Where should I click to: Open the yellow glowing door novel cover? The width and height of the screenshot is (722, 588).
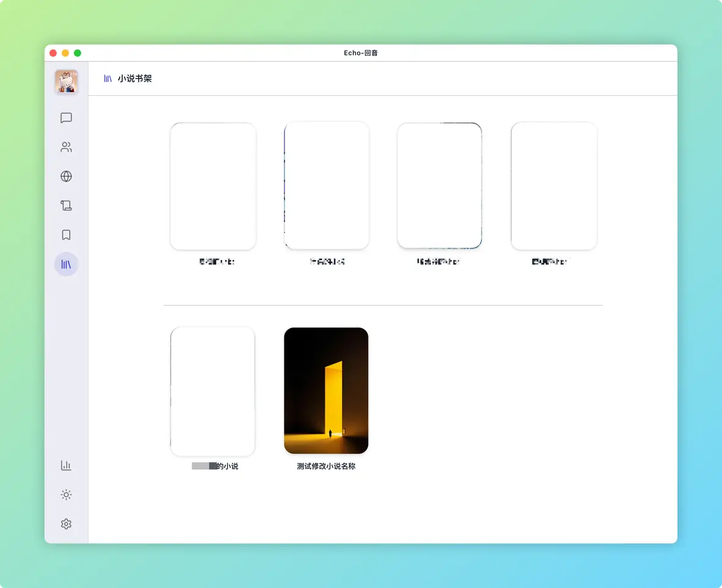pyautogui.click(x=326, y=390)
